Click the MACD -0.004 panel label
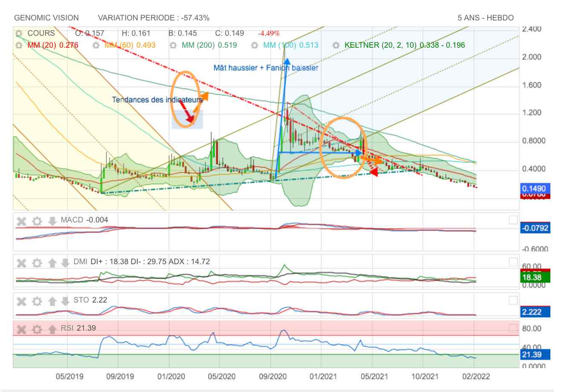Screen dimensions: 567x392 click(x=84, y=220)
